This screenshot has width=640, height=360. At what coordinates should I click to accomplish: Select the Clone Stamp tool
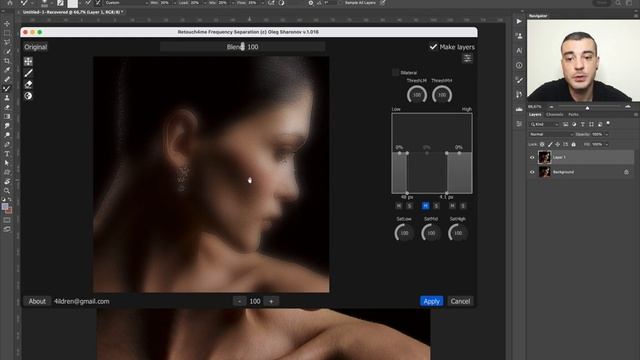7,98
